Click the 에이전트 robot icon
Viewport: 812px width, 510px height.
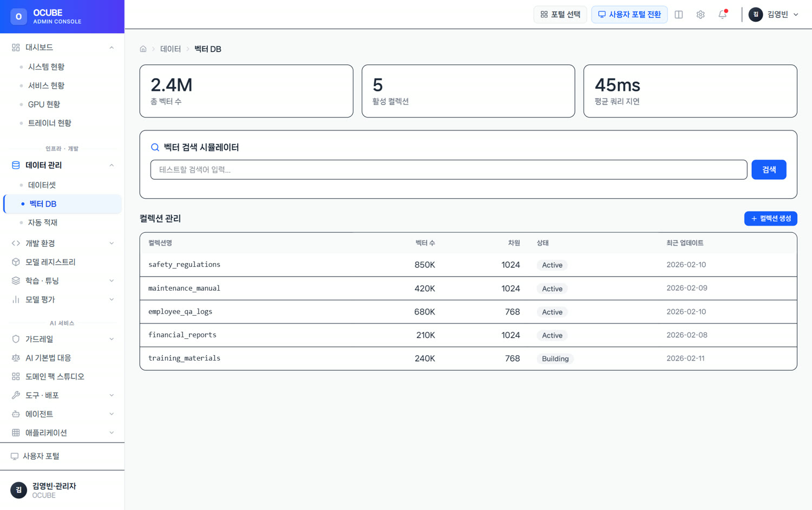coord(16,414)
